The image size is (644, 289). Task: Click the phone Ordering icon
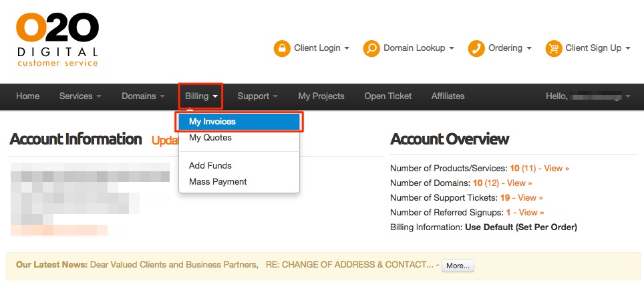pyautogui.click(x=476, y=49)
